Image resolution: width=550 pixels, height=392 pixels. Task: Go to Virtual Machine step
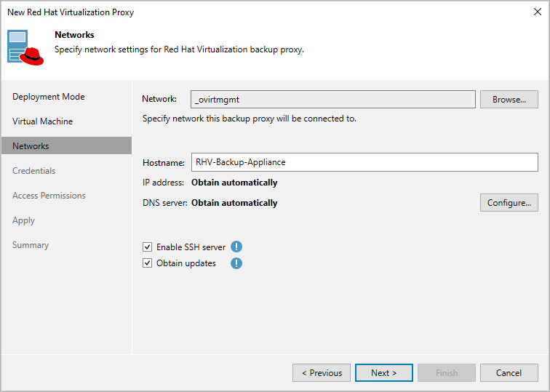42,121
